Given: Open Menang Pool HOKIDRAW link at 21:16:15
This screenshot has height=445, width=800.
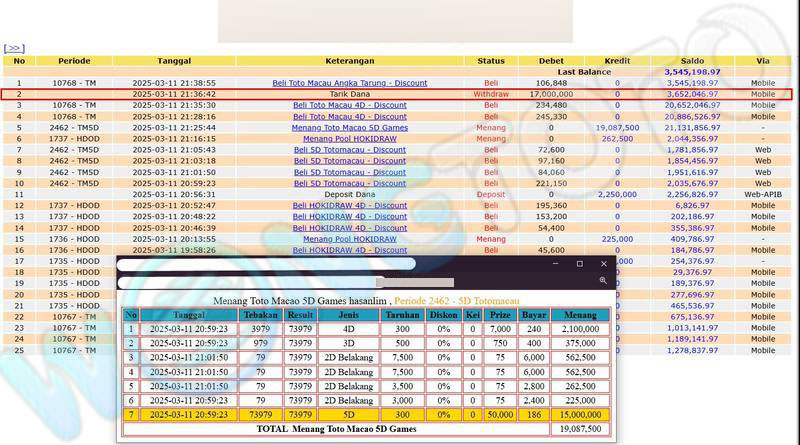Looking at the screenshot, I should [x=349, y=139].
